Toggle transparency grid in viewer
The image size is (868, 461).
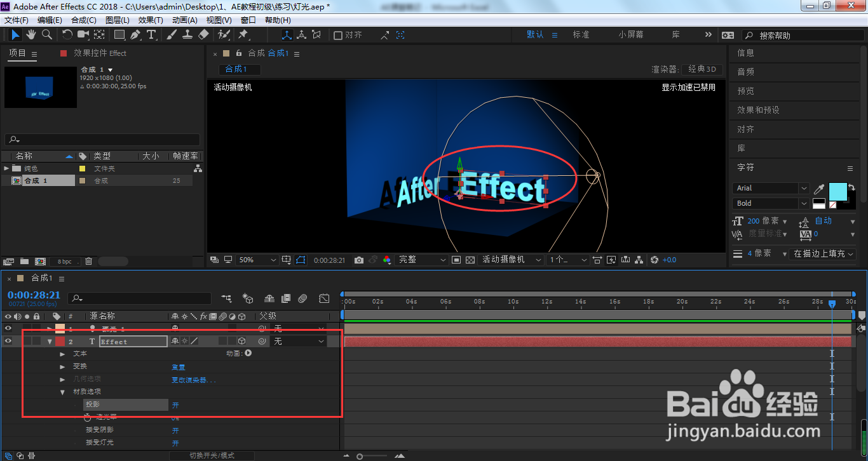coord(470,260)
